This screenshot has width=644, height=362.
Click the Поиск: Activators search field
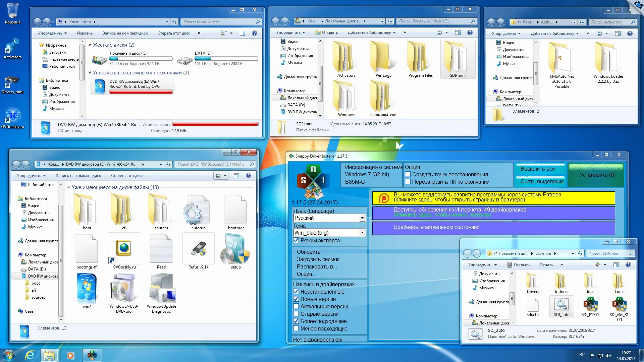[612, 22]
